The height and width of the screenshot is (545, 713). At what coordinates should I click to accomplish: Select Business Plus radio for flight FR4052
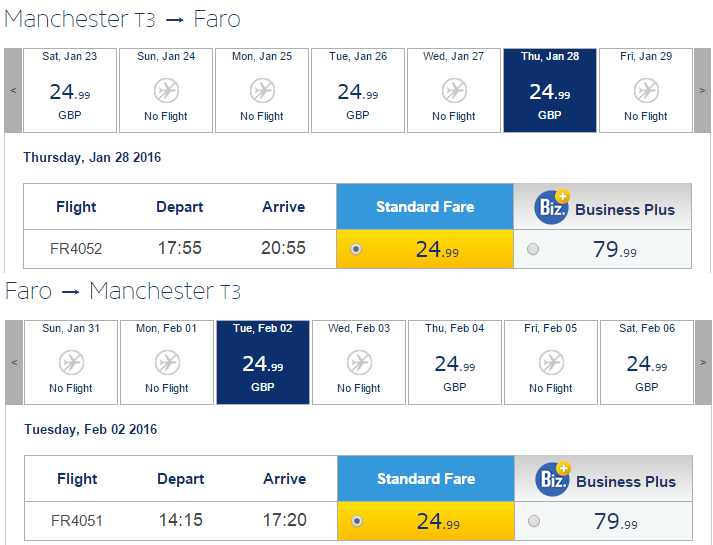[533, 249]
